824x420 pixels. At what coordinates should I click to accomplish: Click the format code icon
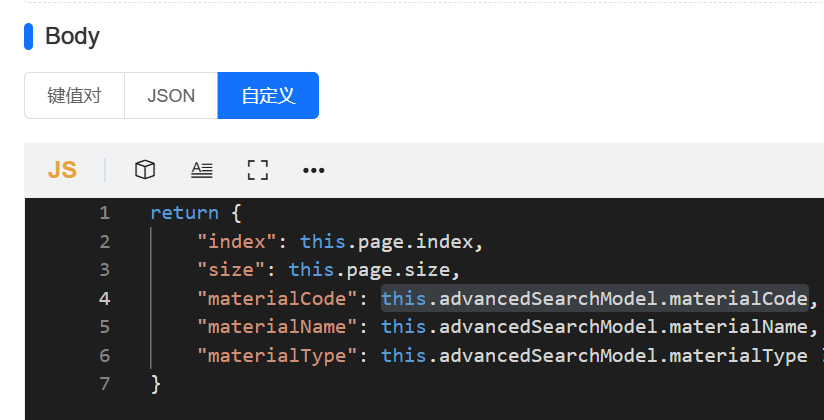(202, 170)
